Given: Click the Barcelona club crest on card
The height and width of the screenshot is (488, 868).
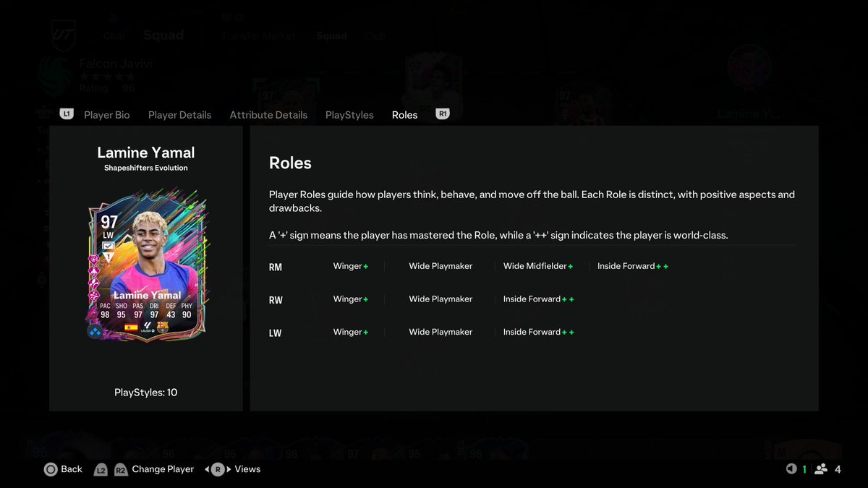Looking at the screenshot, I should click(x=162, y=328).
